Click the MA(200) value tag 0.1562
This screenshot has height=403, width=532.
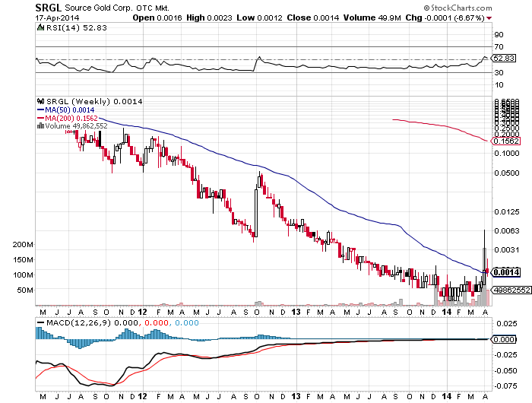tap(504, 141)
